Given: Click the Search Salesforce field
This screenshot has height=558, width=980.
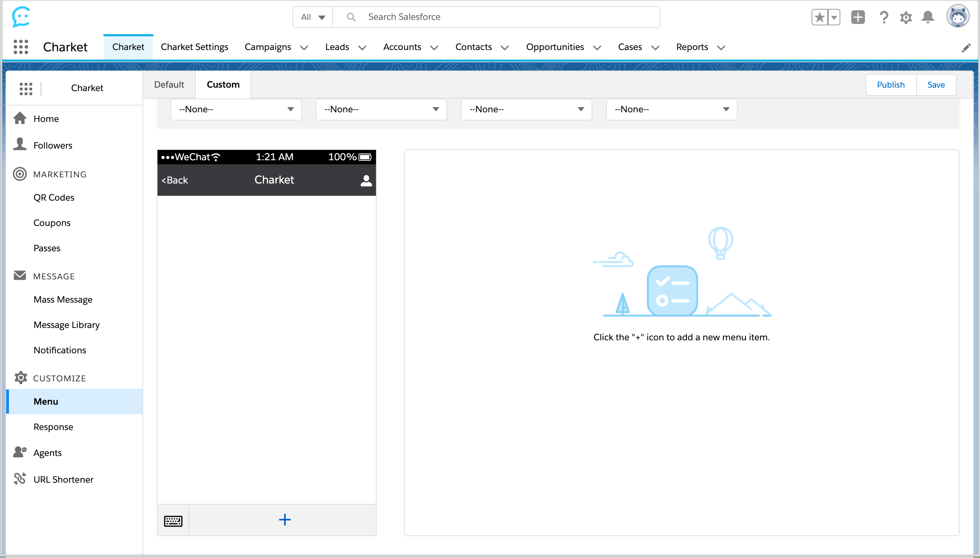Looking at the screenshot, I should (x=496, y=17).
